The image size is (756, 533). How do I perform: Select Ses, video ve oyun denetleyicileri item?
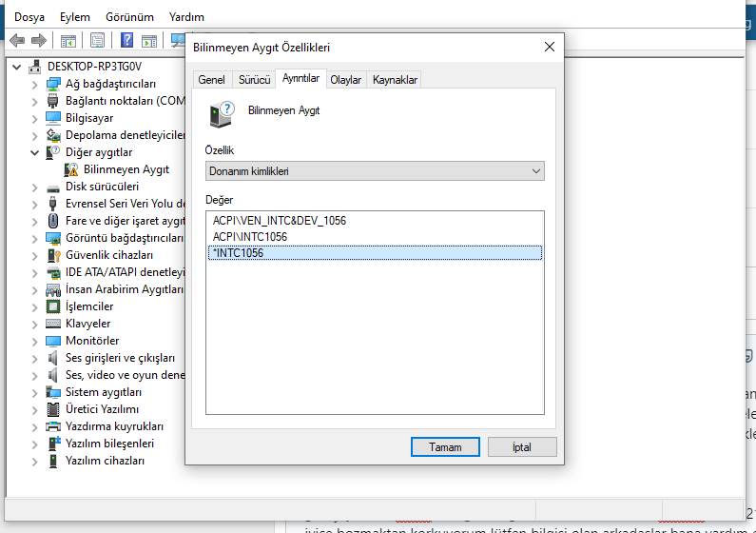[x=125, y=375]
